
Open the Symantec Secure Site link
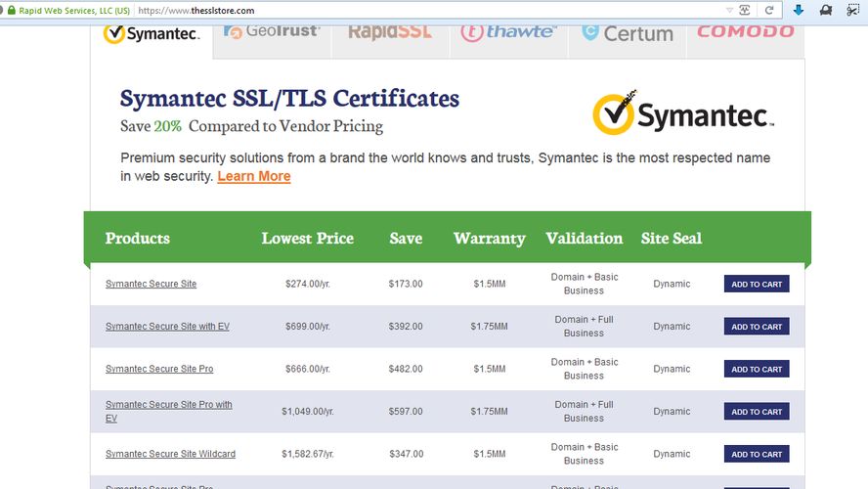click(x=151, y=284)
